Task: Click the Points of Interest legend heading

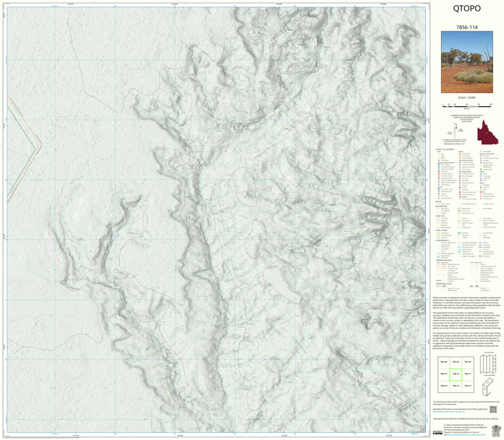Action: pyautogui.click(x=445, y=150)
